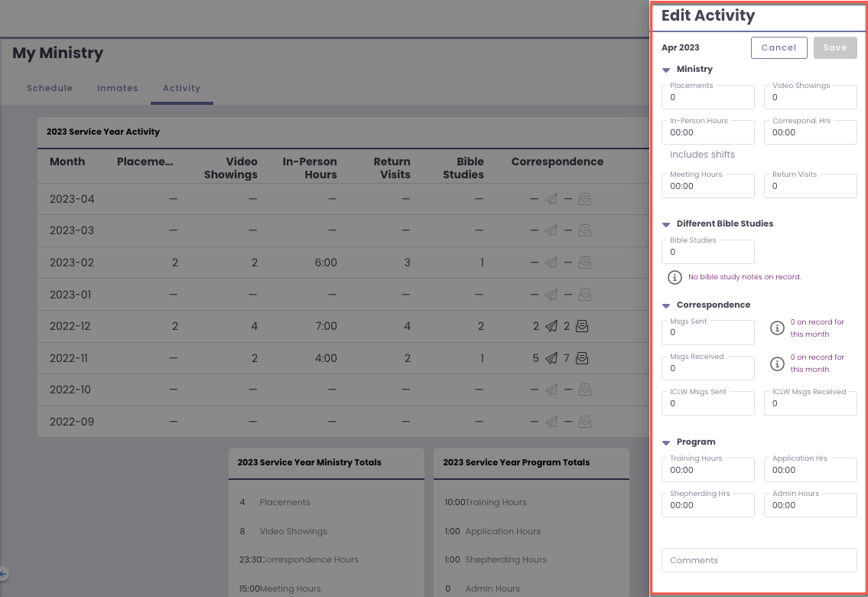Click the Month column header
This screenshot has width=868, height=597.
point(67,161)
